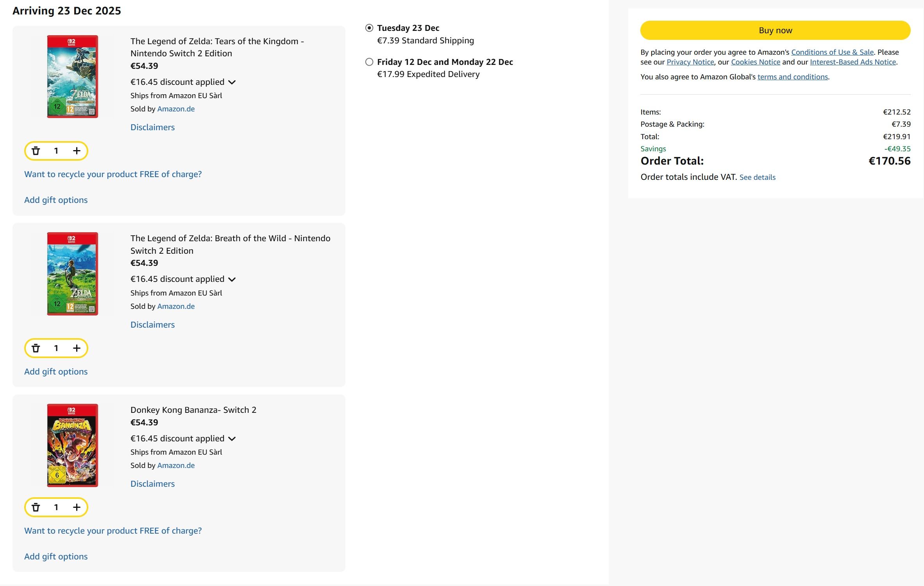
Task: Open Disclaimers for Donkey Kong Bananza
Action: click(x=152, y=484)
